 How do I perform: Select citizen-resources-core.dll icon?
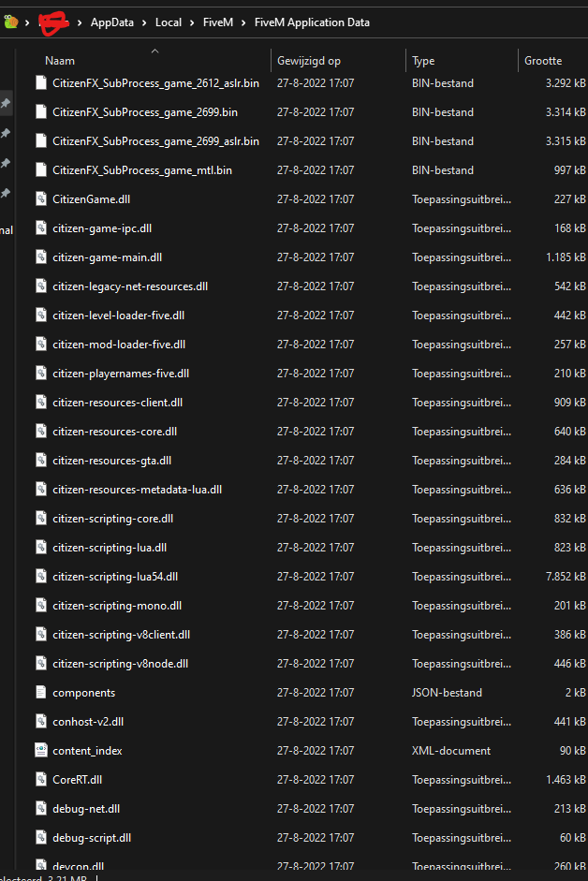[x=41, y=432]
